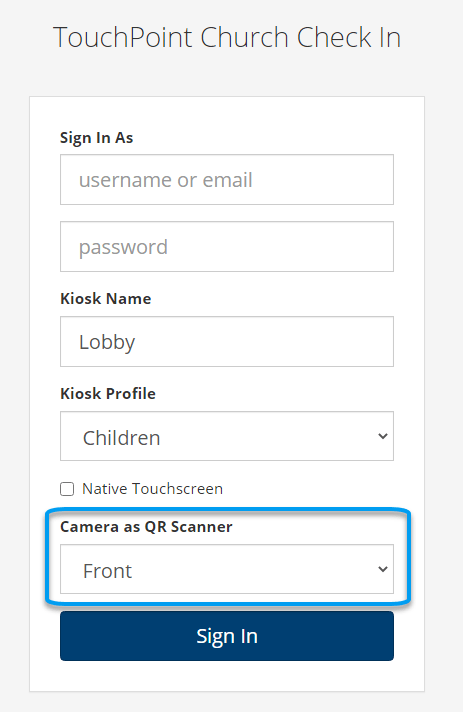The height and width of the screenshot is (712, 463).
Task: Select the Front value in the camera dropdown
Action: [107, 571]
